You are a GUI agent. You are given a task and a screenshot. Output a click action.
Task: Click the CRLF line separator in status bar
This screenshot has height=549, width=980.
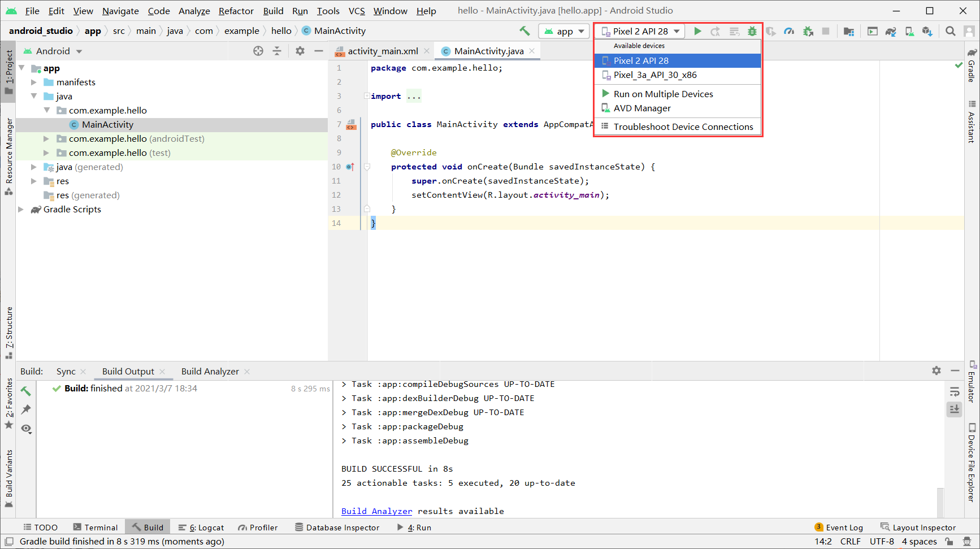(x=850, y=542)
